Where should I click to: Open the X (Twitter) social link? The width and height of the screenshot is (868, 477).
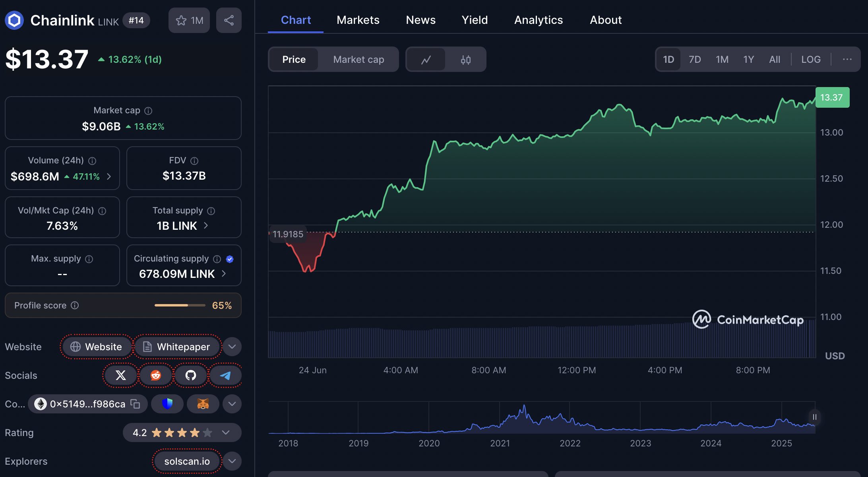(x=121, y=375)
